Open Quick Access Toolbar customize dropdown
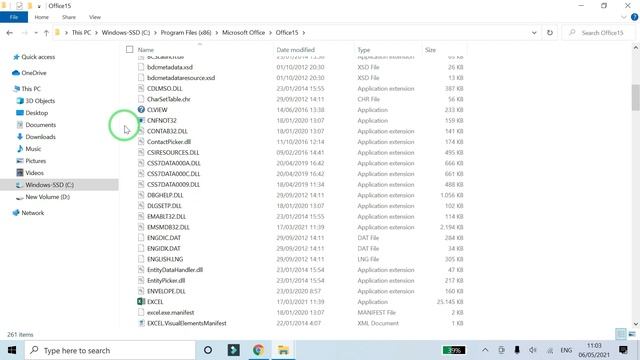Viewport: 640px width, 360px height. pos(39,6)
